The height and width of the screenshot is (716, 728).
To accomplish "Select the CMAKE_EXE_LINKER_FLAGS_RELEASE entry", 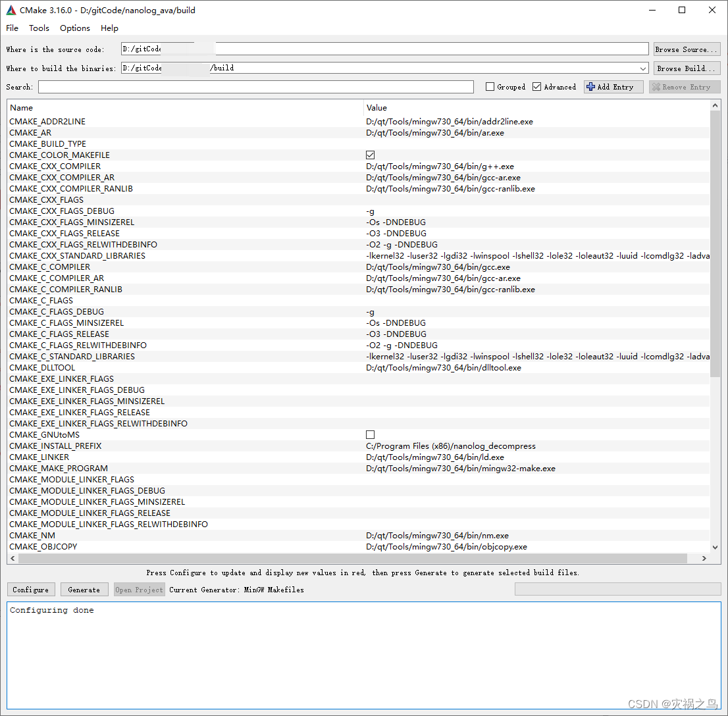I will (80, 413).
